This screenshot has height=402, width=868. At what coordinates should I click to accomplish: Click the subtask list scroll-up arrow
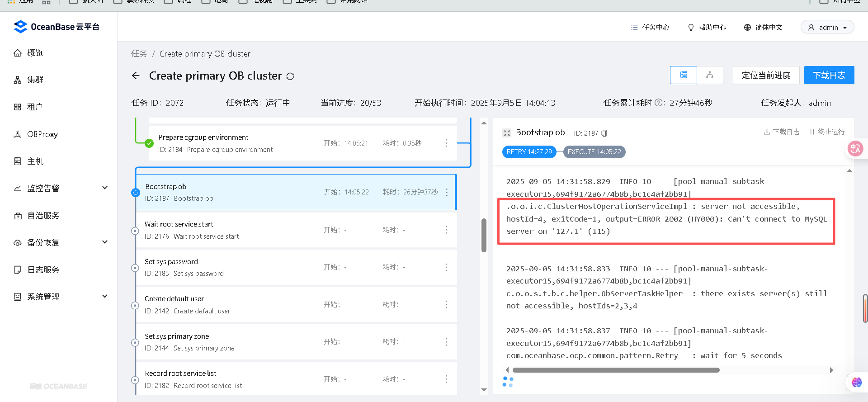(484, 123)
